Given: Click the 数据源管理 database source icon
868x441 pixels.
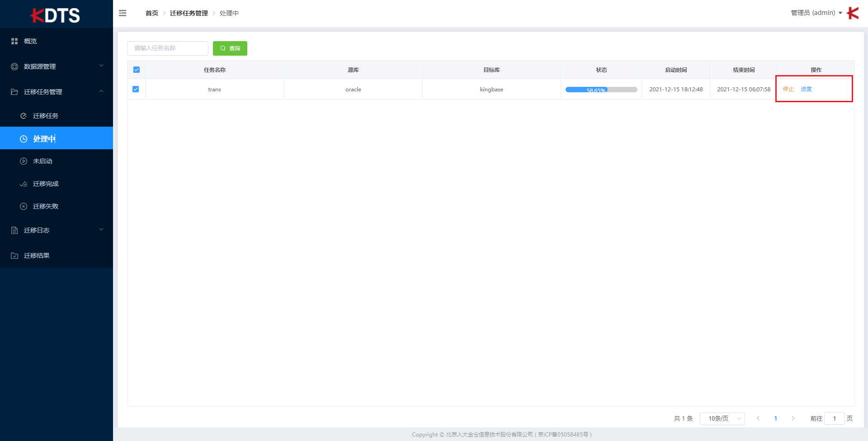Looking at the screenshot, I should [14, 66].
